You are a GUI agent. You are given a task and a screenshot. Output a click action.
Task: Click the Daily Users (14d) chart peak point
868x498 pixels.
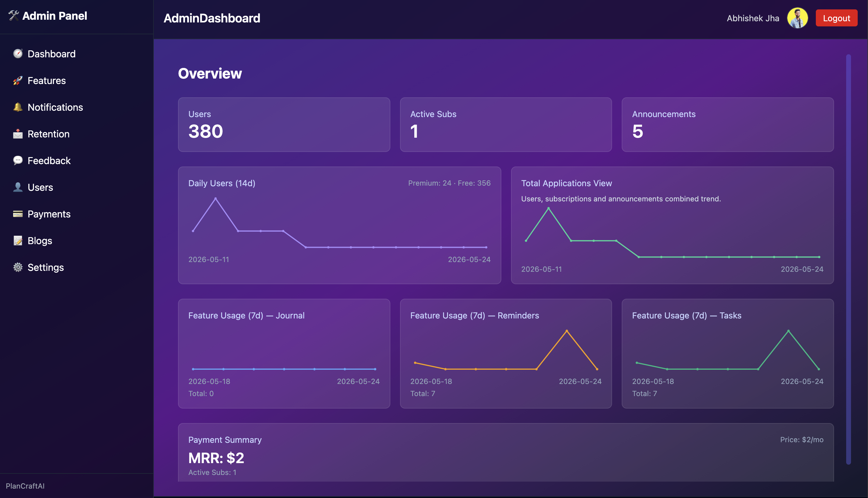(x=215, y=198)
